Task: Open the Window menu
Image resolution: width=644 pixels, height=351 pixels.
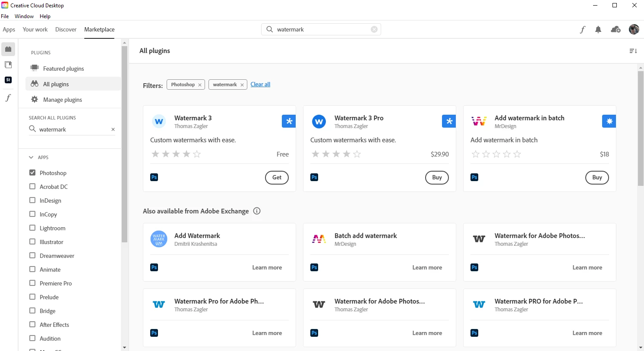Action: point(24,16)
